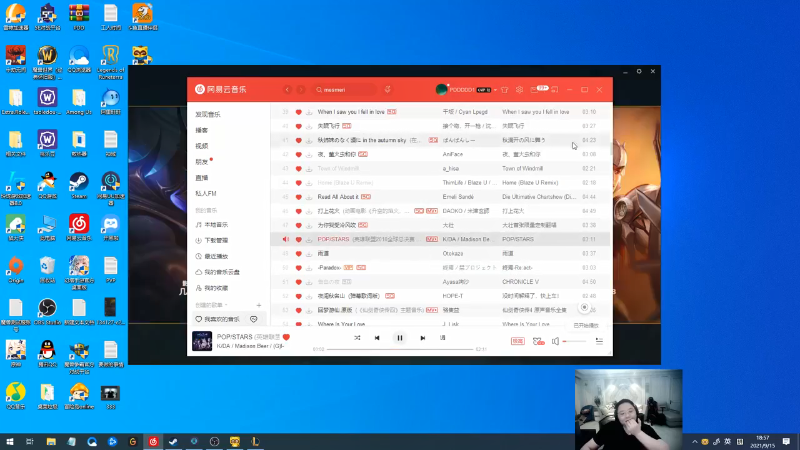Screen dimensions: 800x450
Task: Open the skin (T-shirt) theme icon
Action: (505, 90)
